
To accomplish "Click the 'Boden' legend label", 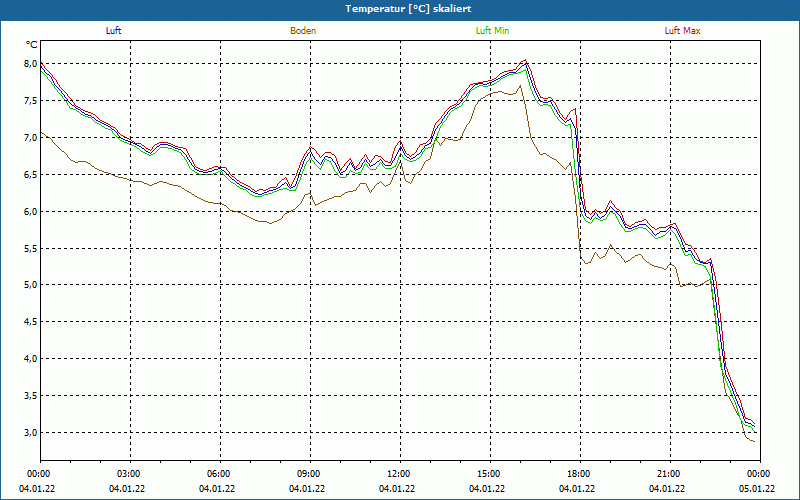I will [x=303, y=31].
